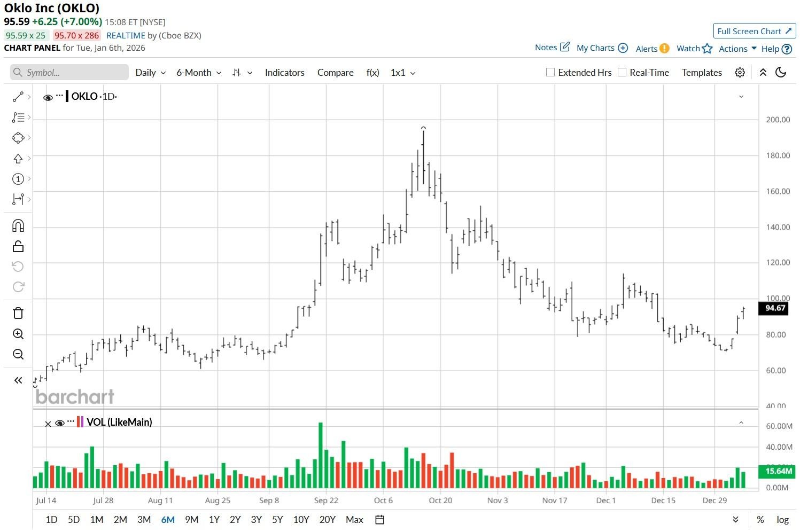The width and height of the screenshot is (800, 532).
Task: Enable the Extended Hrs checkbox
Action: (550, 72)
